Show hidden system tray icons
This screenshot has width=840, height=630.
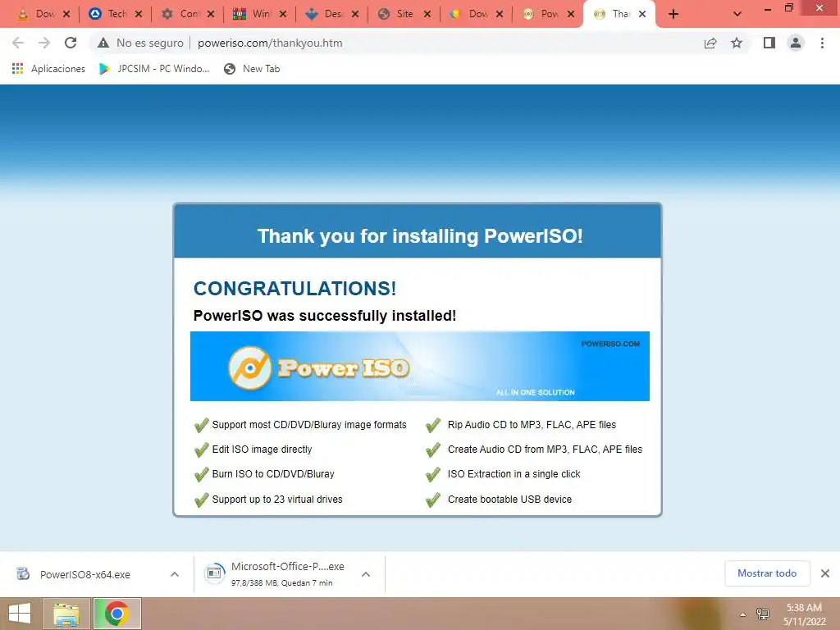pos(742,614)
